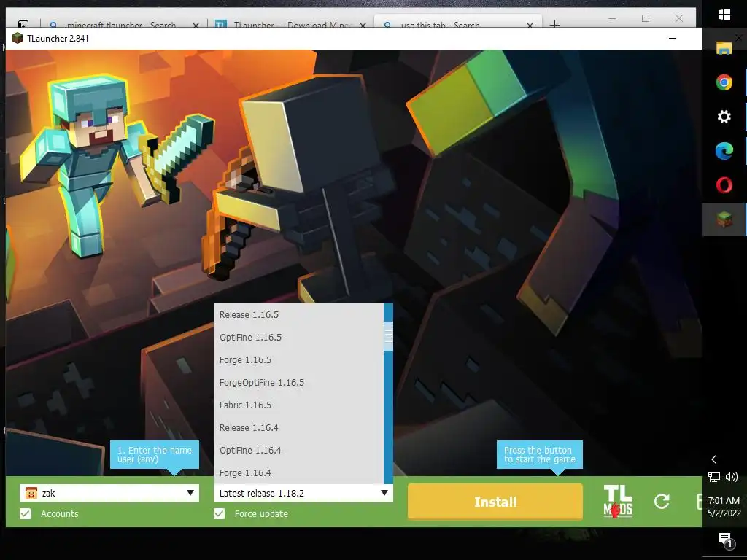Image resolution: width=747 pixels, height=560 pixels.
Task: Open the Settings gear on the taskbar
Action: click(x=724, y=117)
